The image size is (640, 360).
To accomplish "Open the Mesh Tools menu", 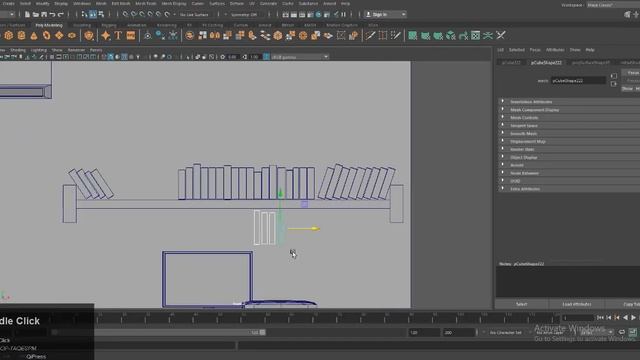I will [146, 3].
